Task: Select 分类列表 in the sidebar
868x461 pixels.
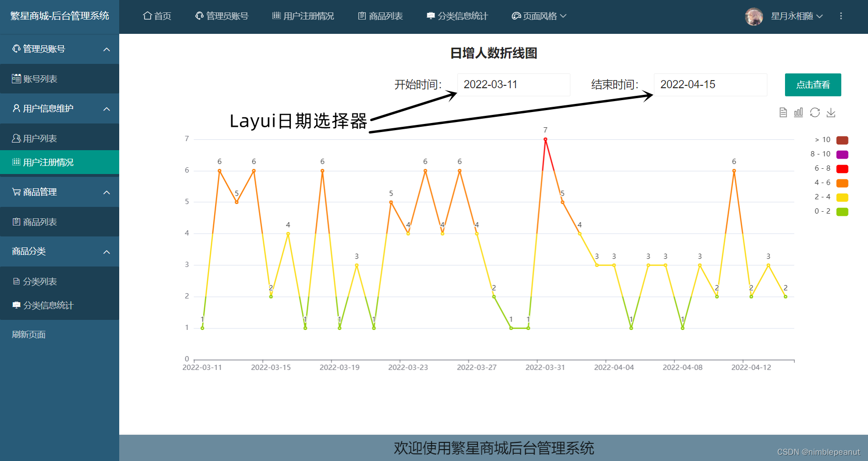Action: tap(60, 281)
